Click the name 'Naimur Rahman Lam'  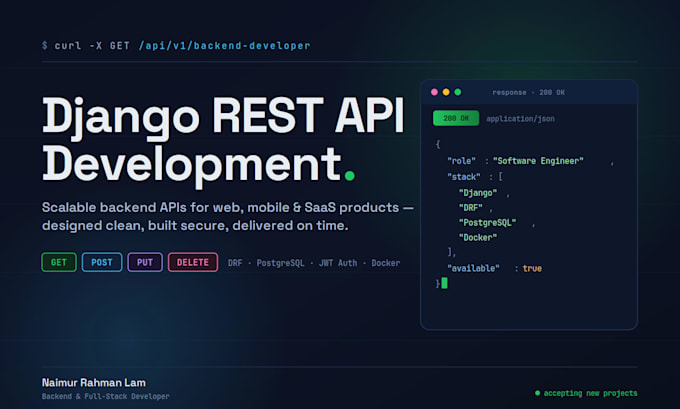tap(94, 383)
